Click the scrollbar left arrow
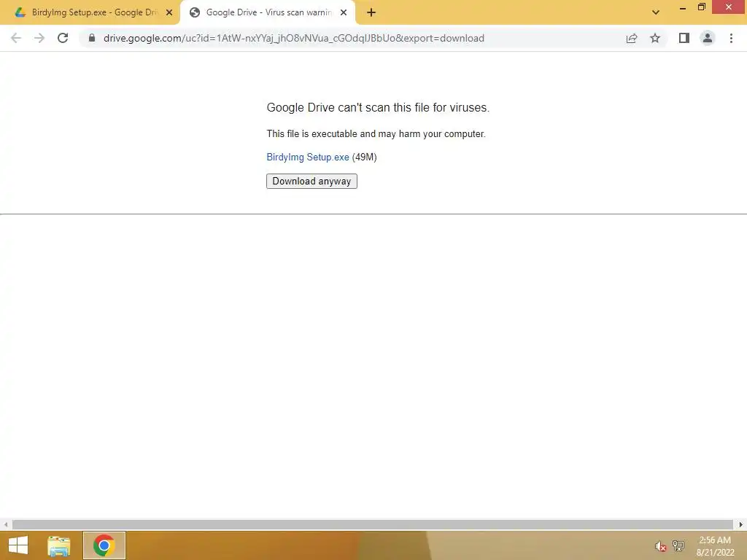This screenshot has width=747, height=560. (x=6, y=524)
